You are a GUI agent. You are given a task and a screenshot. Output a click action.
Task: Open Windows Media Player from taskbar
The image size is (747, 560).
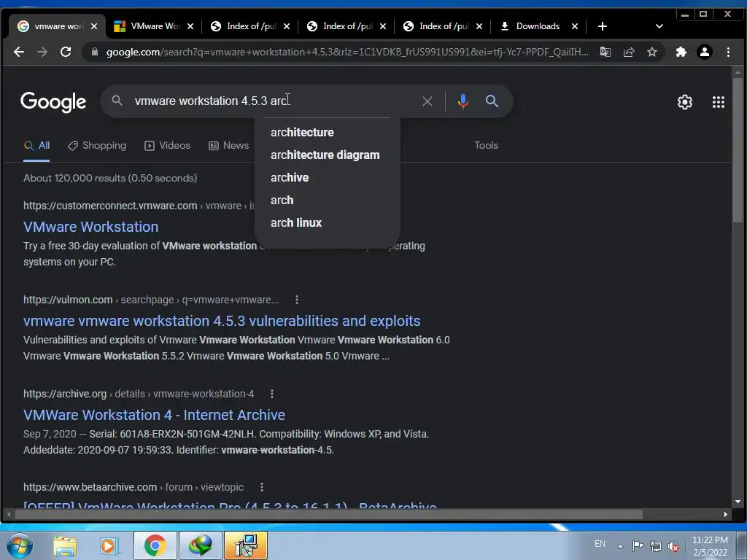pos(109,545)
